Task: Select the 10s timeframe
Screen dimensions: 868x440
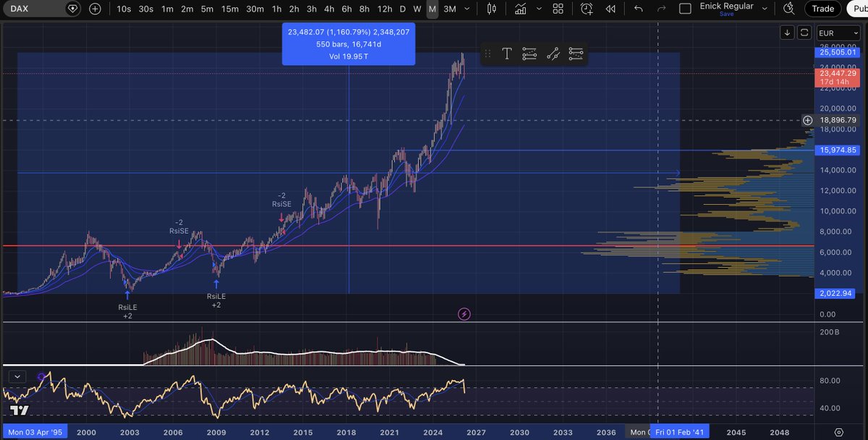Action: point(124,9)
